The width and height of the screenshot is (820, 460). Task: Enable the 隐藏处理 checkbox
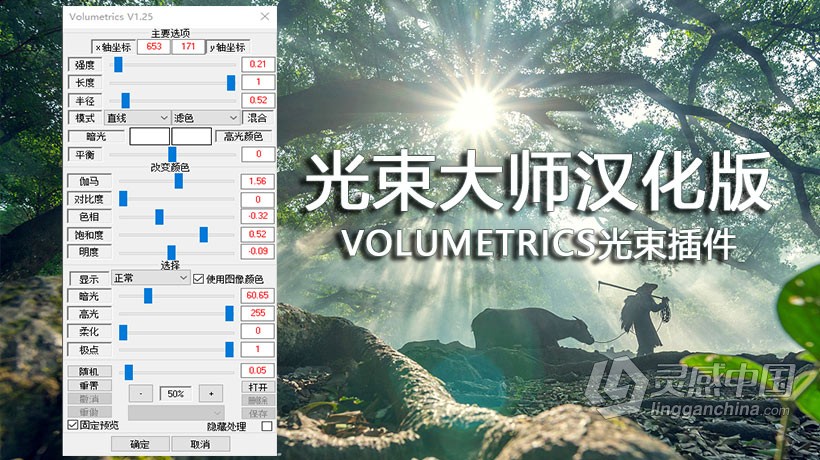pos(267,426)
